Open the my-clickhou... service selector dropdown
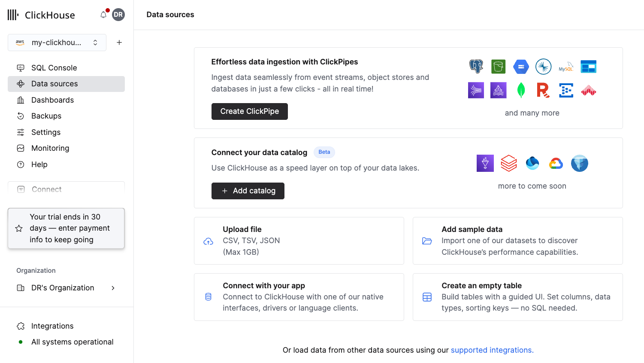 [x=57, y=43]
